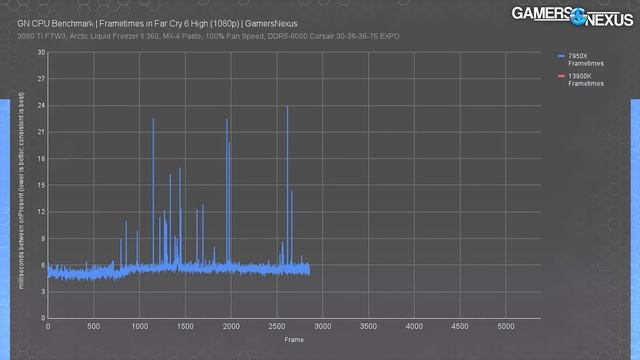Click y-axis tick label '27'
The image size is (640, 360).
tap(41, 79)
